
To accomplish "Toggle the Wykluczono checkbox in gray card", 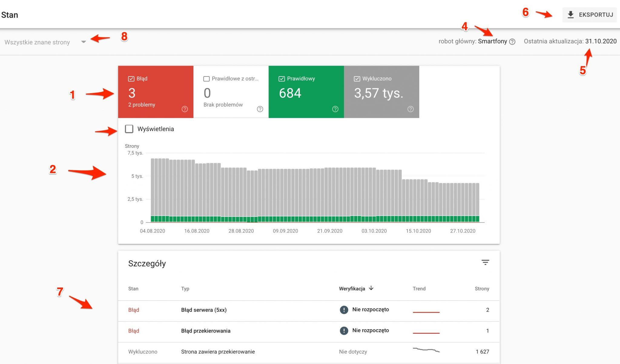I will (x=357, y=79).
